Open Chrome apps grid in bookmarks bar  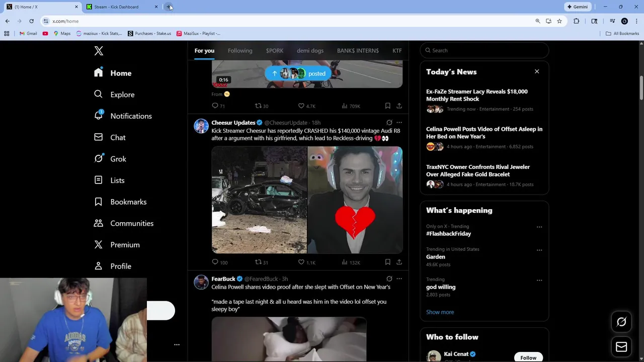(7, 33)
